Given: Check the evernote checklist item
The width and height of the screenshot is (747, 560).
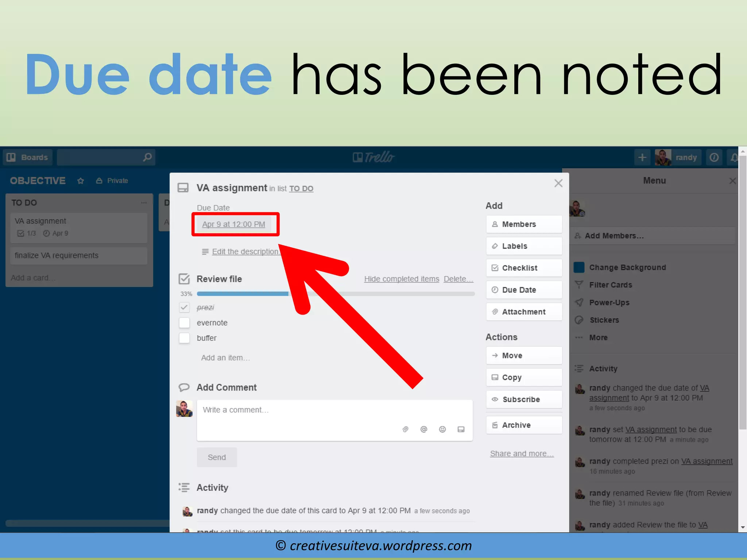Looking at the screenshot, I should click(x=185, y=323).
